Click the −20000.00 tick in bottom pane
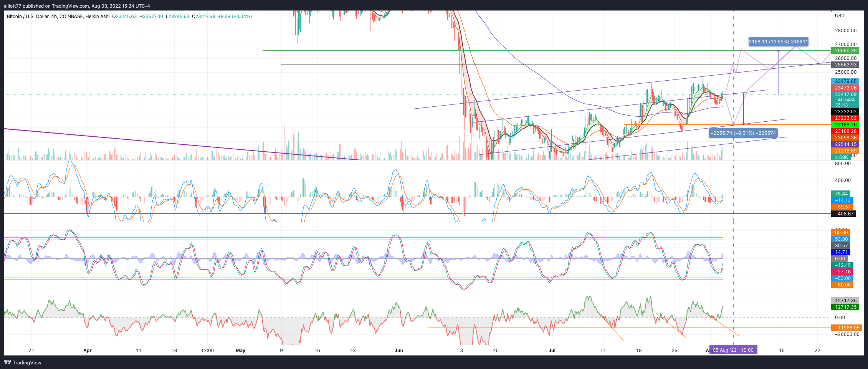Screen dimensions: 868x369 (847, 334)
